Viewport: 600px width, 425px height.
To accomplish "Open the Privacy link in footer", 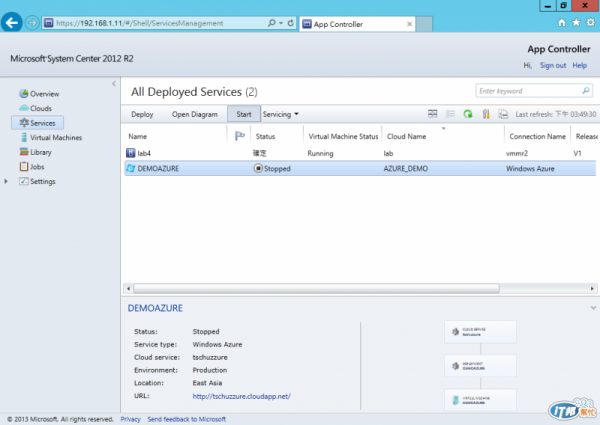I will (x=130, y=419).
